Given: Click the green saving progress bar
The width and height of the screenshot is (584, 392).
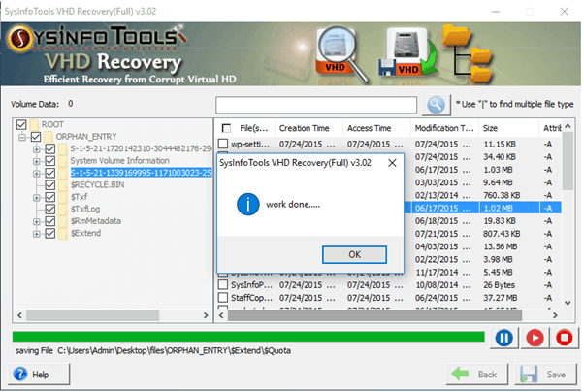Looking at the screenshot, I should tap(248, 337).
